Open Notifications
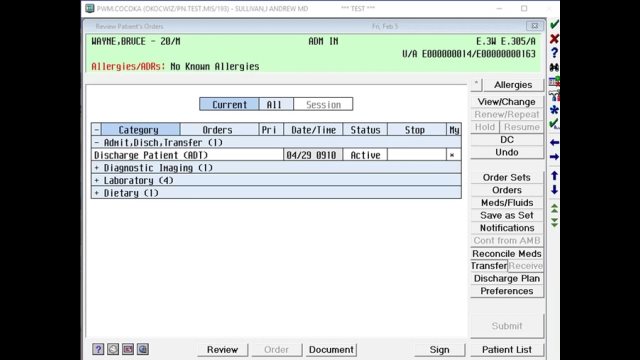 [x=507, y=228]
